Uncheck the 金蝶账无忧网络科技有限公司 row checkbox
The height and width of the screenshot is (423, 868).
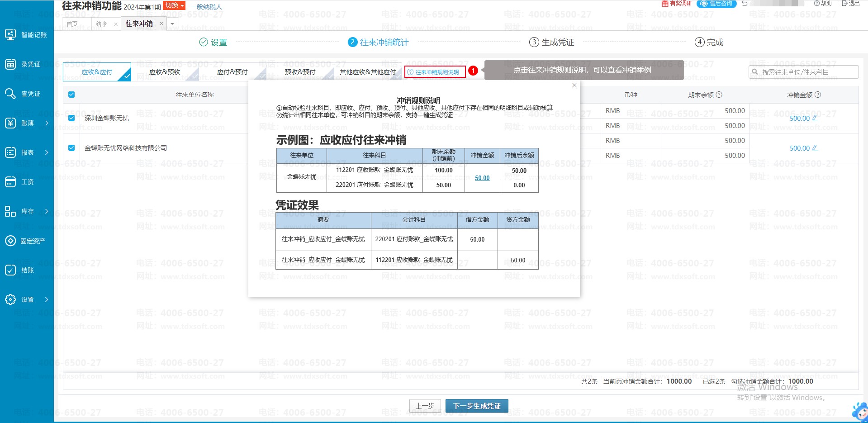[71, 148]
